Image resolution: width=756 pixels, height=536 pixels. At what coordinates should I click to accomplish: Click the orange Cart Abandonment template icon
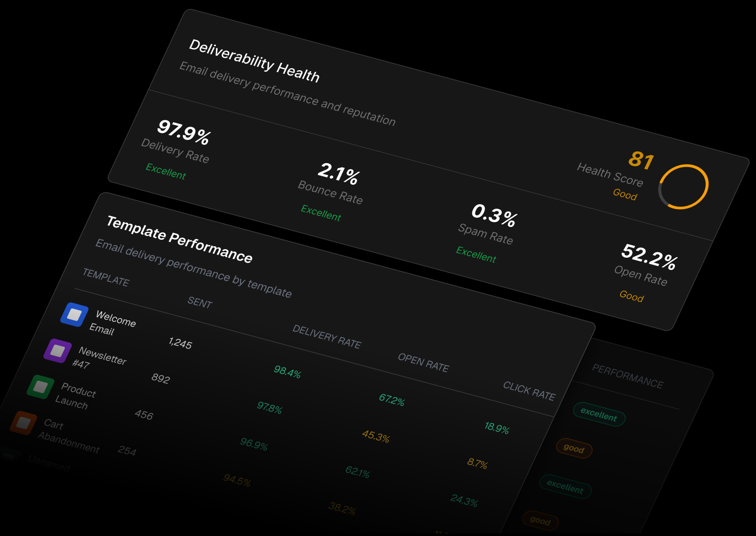pos(24,423)
